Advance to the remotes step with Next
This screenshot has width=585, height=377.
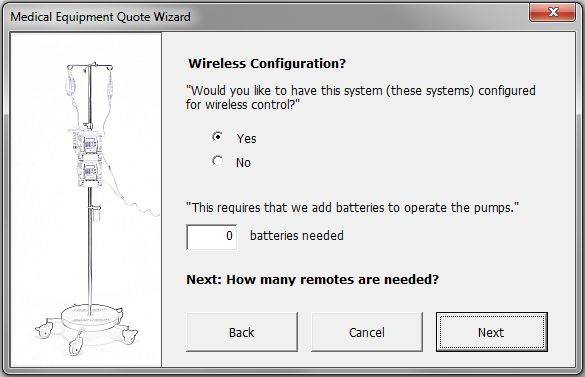click(x=492, y=332)
